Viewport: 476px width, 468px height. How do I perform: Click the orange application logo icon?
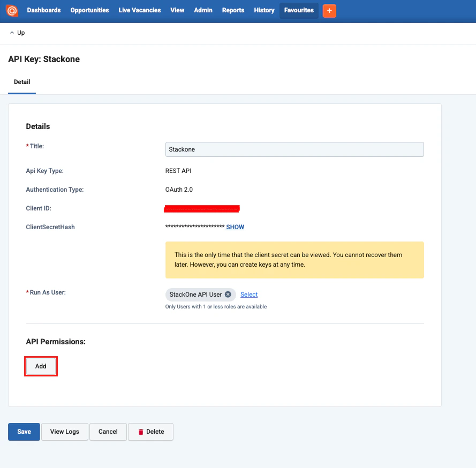(x=12, y=11)
